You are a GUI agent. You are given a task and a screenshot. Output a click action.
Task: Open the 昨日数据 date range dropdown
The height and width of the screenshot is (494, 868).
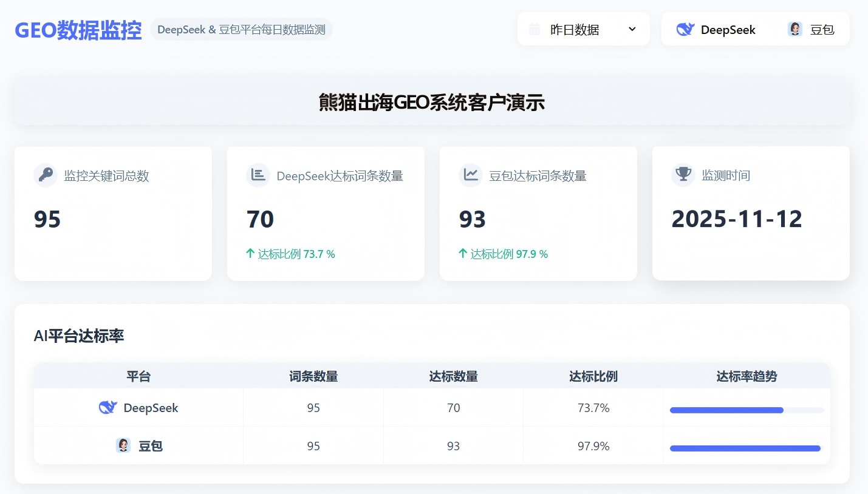584,29
